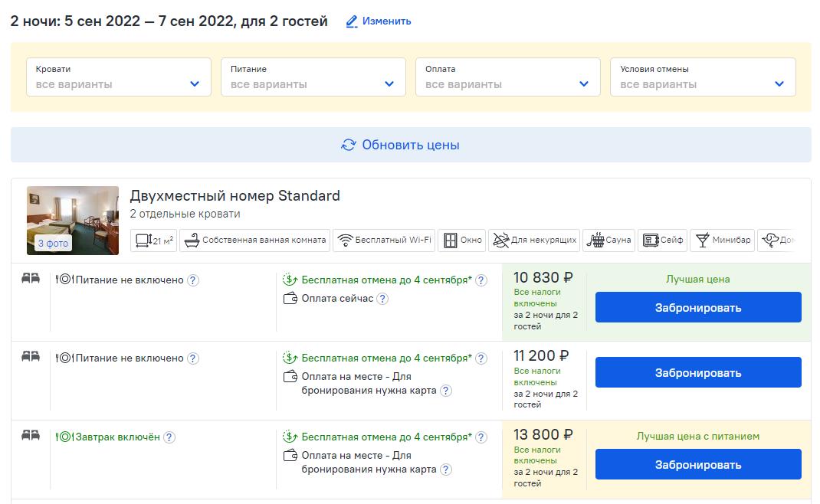Screen dimensions: 820x504
Task: Book the 13 800 ₽ breakfast-included offer
Action: pos(698,464)
